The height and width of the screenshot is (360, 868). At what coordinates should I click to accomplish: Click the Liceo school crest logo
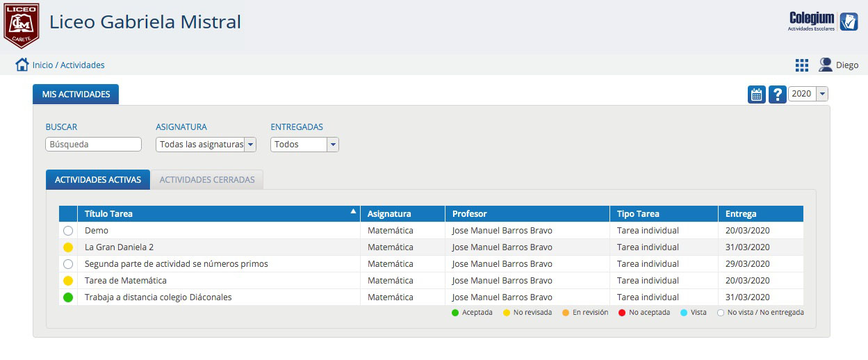coord(21,26)
